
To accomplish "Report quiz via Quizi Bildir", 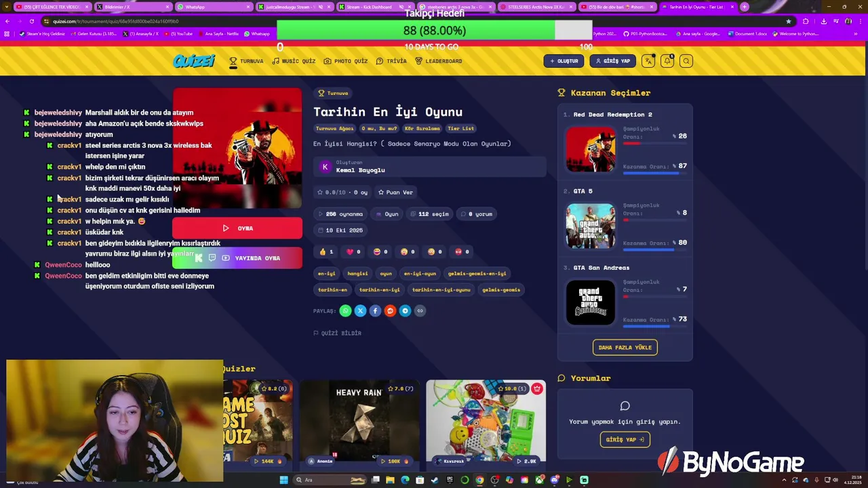I will [337, 333].
